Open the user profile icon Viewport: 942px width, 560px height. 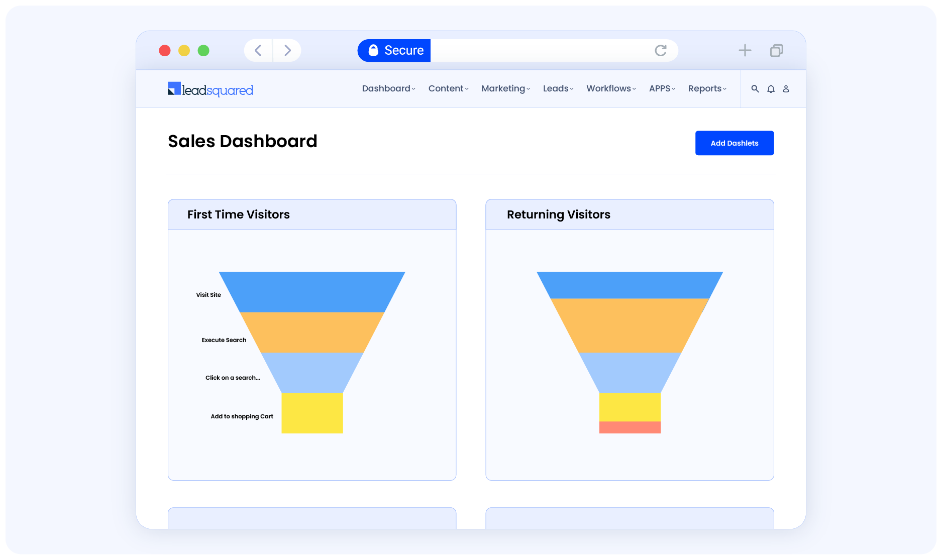tap(786, 88)
